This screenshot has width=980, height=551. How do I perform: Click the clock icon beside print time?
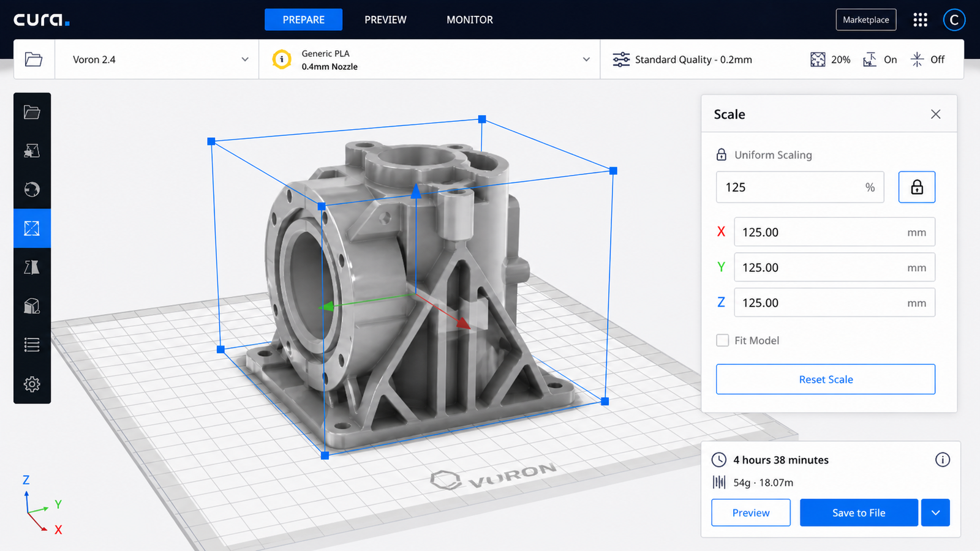pos(719,460)
